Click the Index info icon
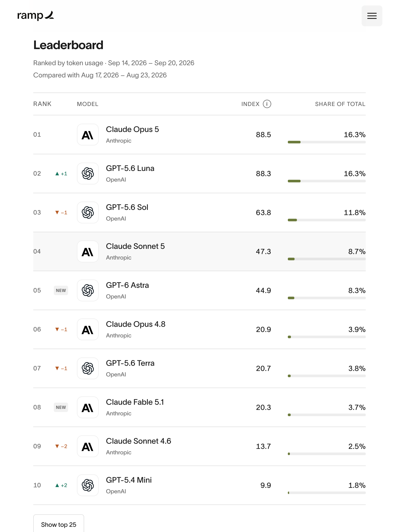The height and width of the screenshot is (532, 399). tap(267, 104)
